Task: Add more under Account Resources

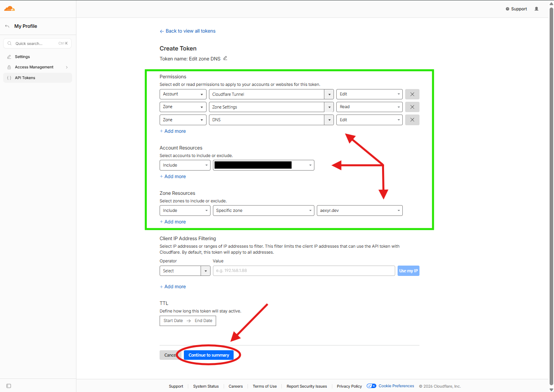Action: tap(173, 177)
